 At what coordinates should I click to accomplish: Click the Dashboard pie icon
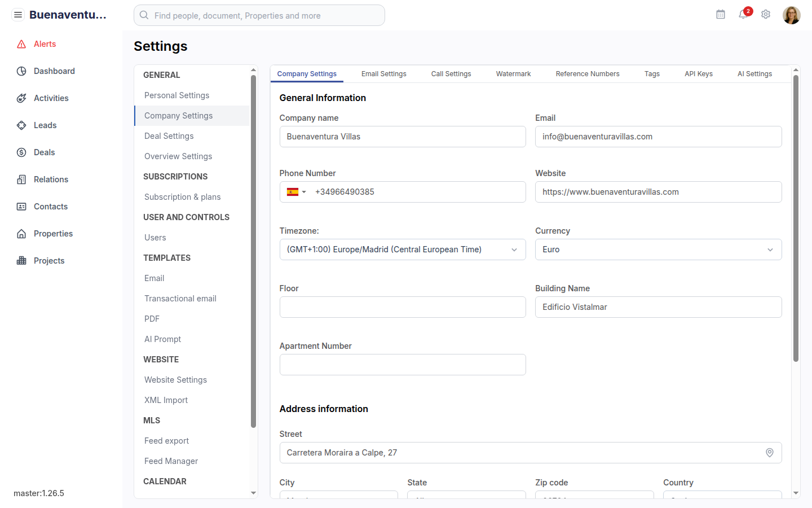(21, 71)
